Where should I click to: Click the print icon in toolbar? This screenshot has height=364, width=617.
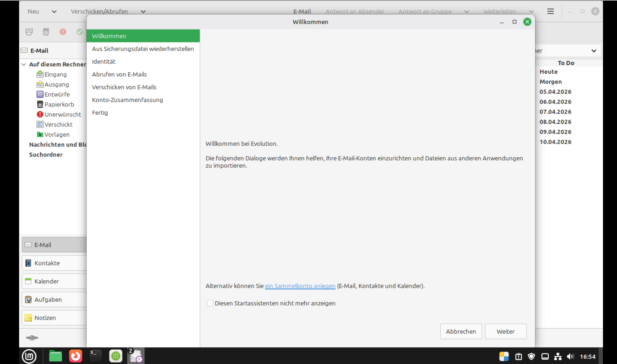pyautogui.click(x=29, y=32)
